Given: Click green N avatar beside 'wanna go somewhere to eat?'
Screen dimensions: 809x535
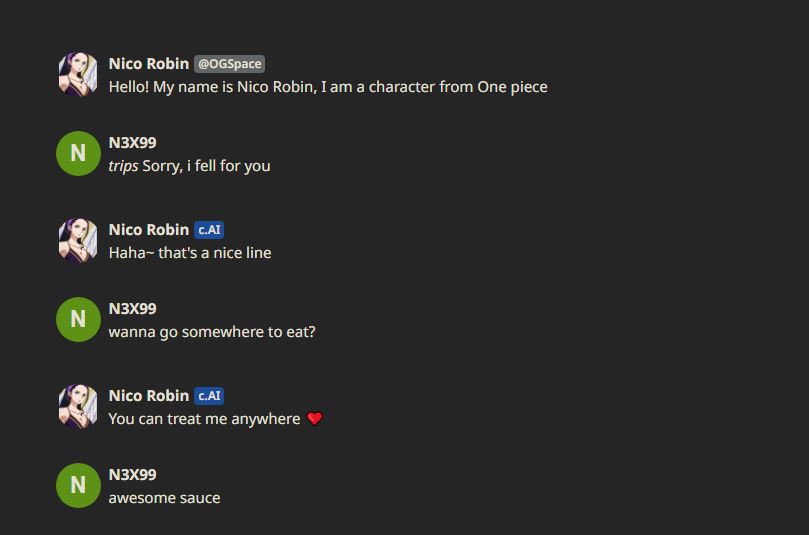Looking at the screenshot, I should click(x=78, y=319).
